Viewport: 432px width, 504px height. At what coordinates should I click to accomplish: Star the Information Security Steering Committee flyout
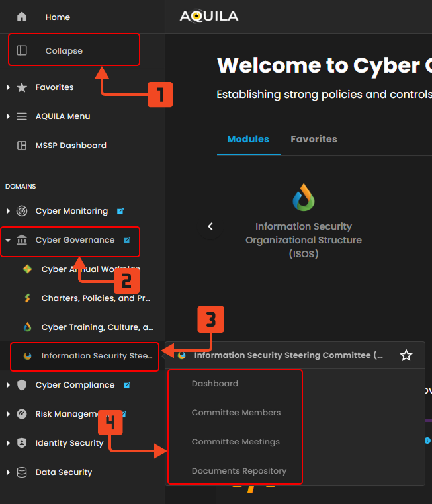pos(406,355)
